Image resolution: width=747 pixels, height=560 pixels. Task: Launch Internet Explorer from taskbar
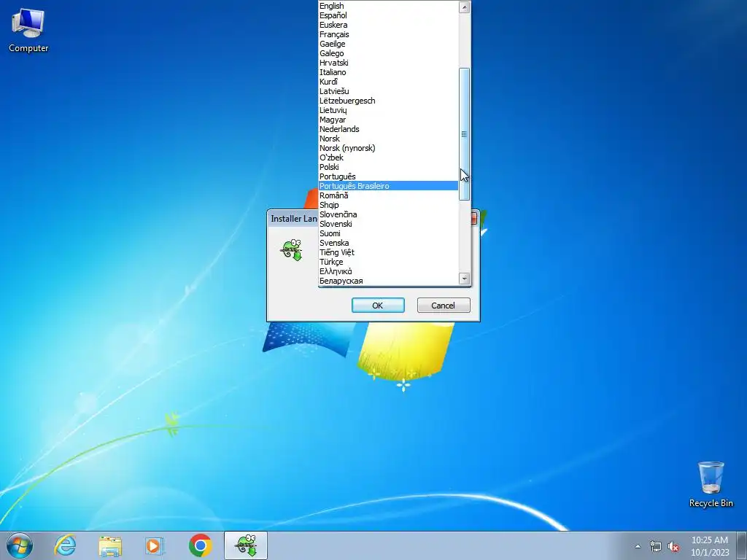point(65,545)
